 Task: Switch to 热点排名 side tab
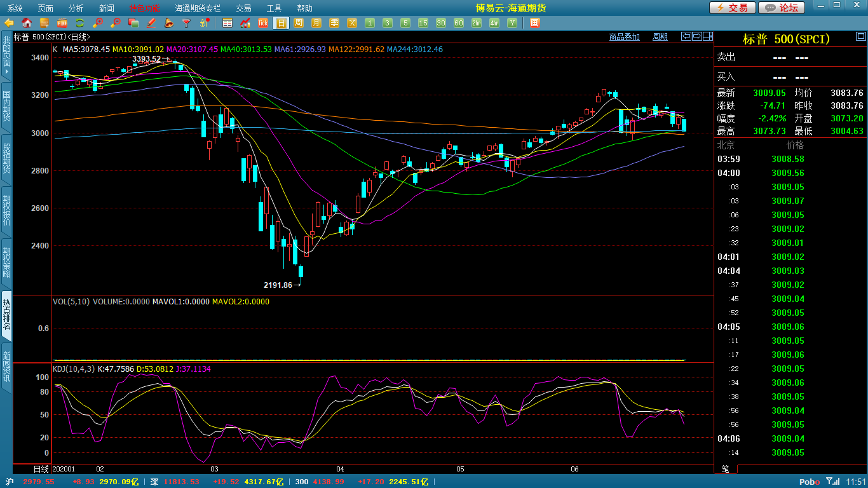(x=6, y=315)
